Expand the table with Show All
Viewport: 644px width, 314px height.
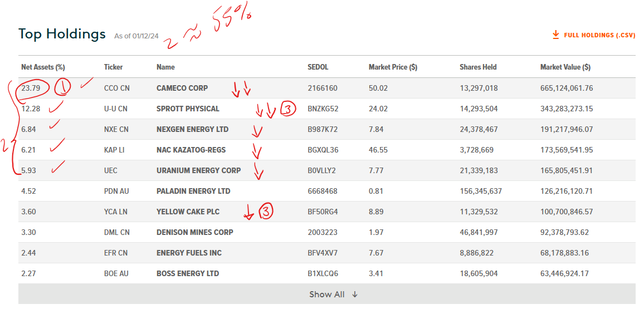[327, 295]
